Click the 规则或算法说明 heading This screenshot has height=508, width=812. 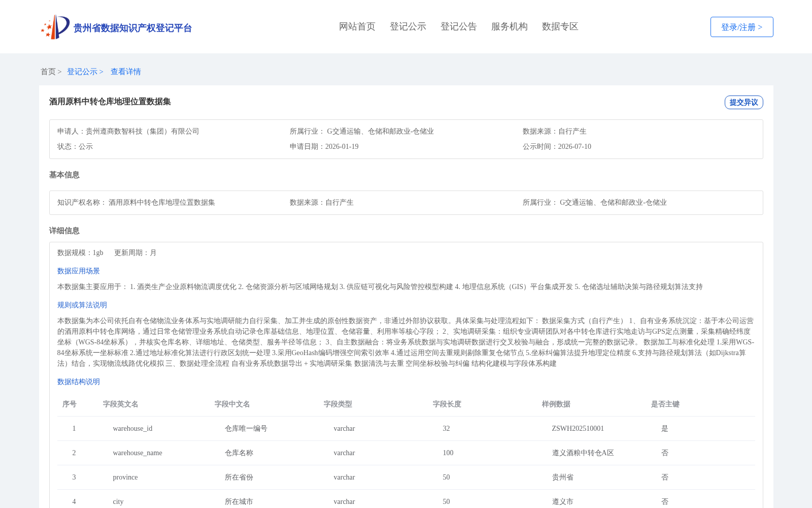click(x=82, y=305)
